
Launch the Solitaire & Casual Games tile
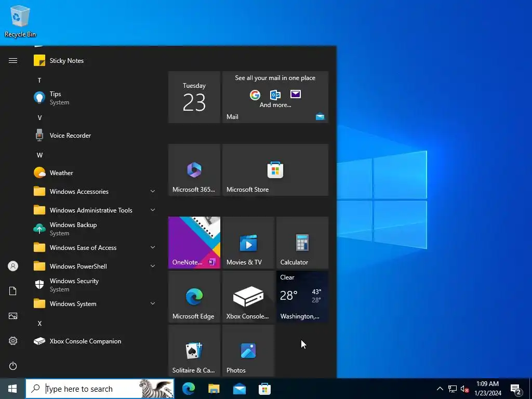click(x=194, y=351)
